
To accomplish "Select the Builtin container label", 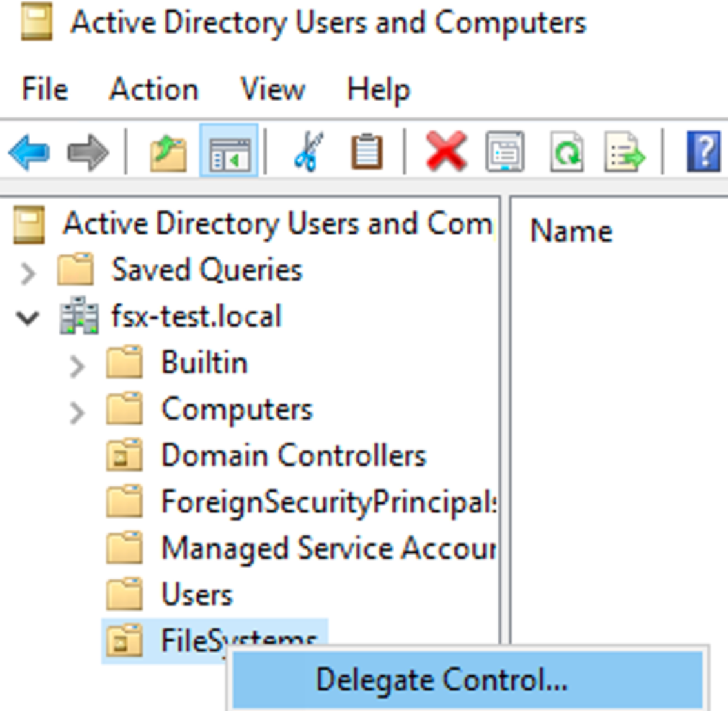I will (x=205, y=362).
